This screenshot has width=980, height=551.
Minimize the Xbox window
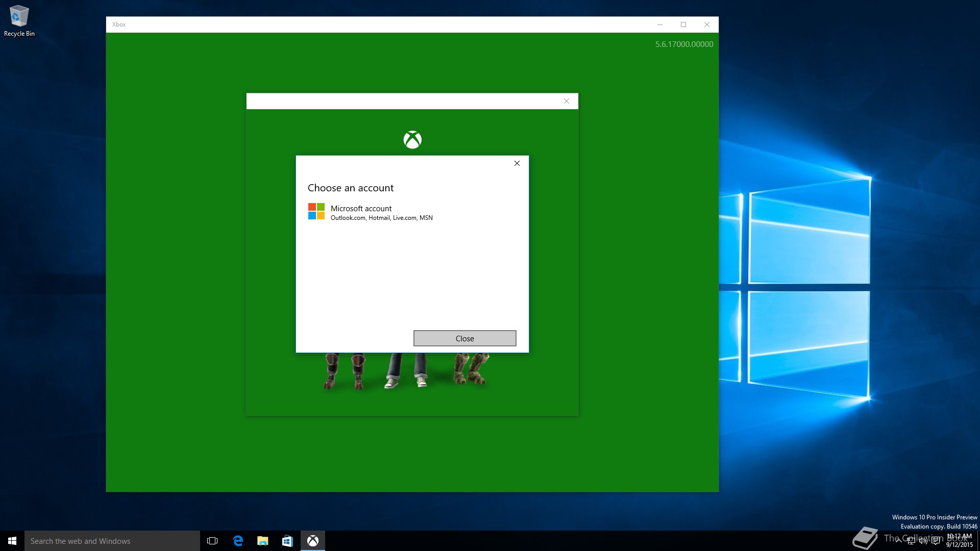point(660,24)
